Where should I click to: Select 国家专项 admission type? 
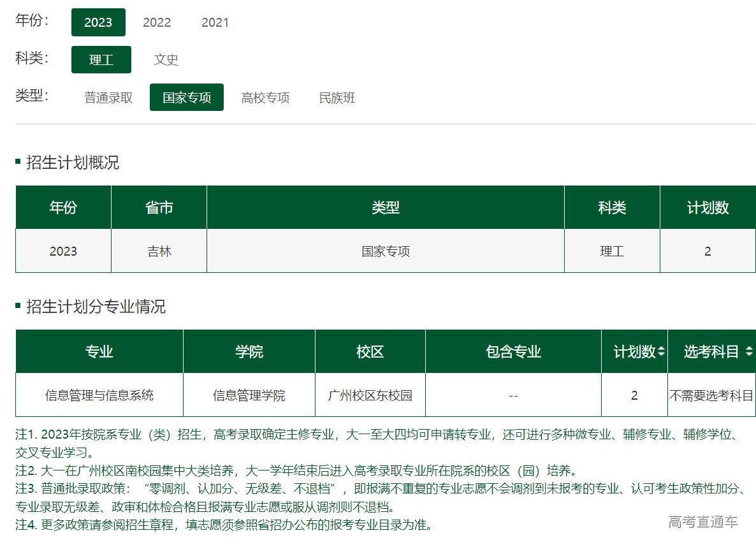[186, 98]
